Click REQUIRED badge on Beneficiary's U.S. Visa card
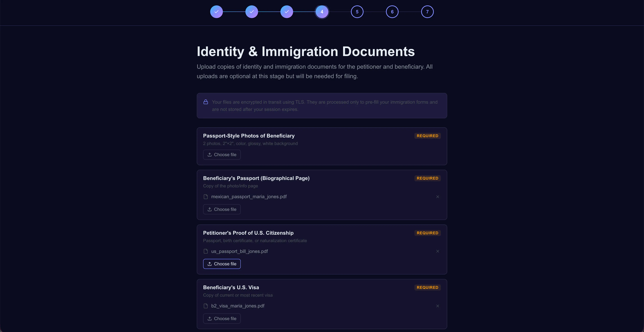This screenshot has width=644, height=332. (x=427, y=287)
